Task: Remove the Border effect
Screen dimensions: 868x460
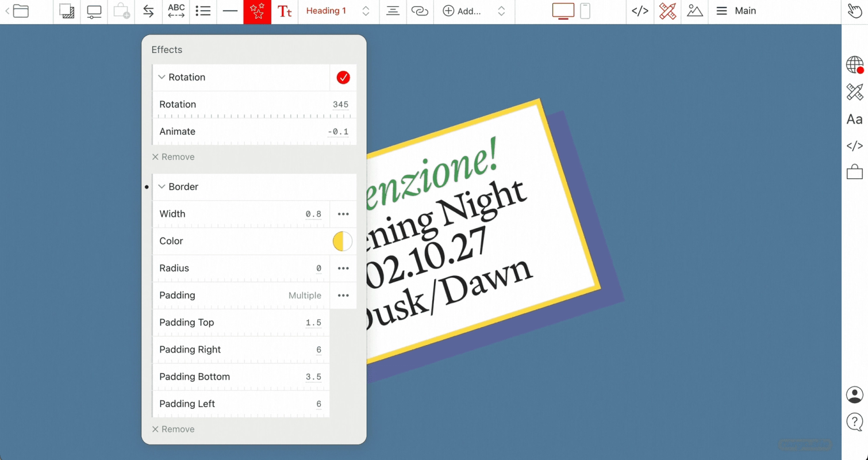Action: tap(173, 430)
